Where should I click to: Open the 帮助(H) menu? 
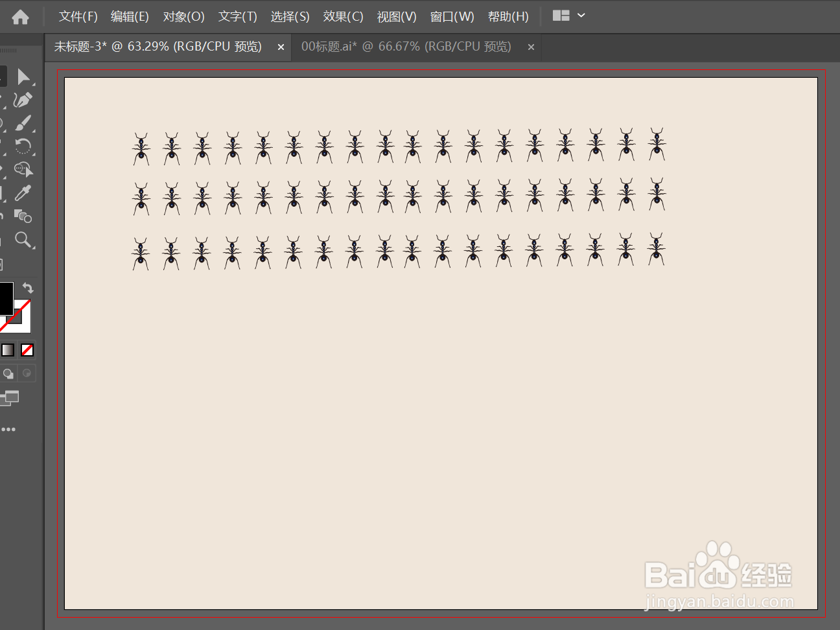coord(508,16)
